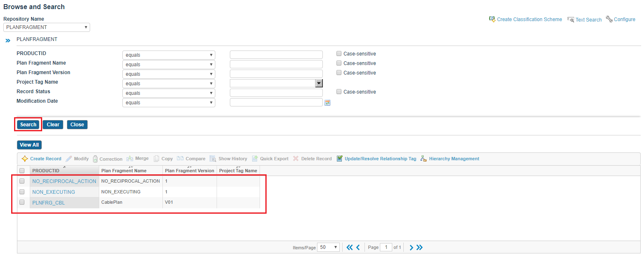The height and width of the screenshot is (258, 644).
Task: Click the PRODUCTID value input field
Action: tap(276, 55)
